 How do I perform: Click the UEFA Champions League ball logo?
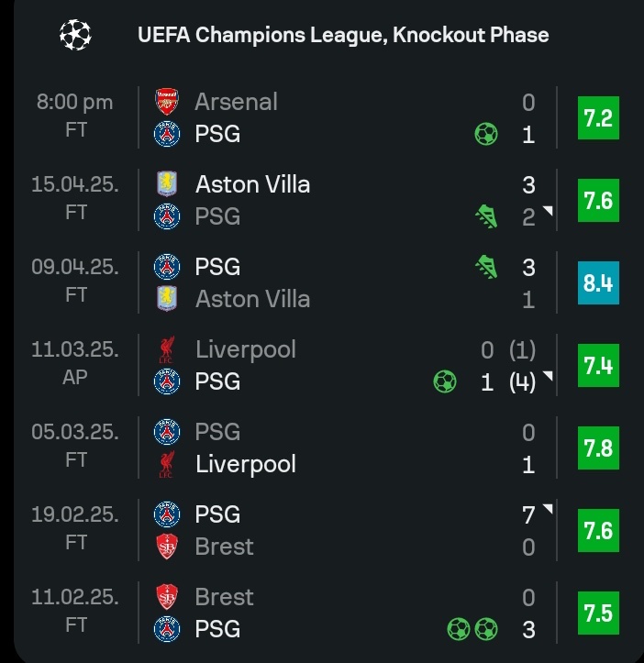pyautogui.click(x=75, y=35)
